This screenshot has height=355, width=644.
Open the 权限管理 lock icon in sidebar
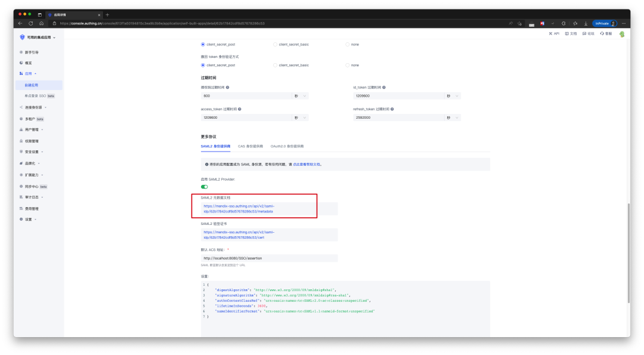click(x=21, y=141)
